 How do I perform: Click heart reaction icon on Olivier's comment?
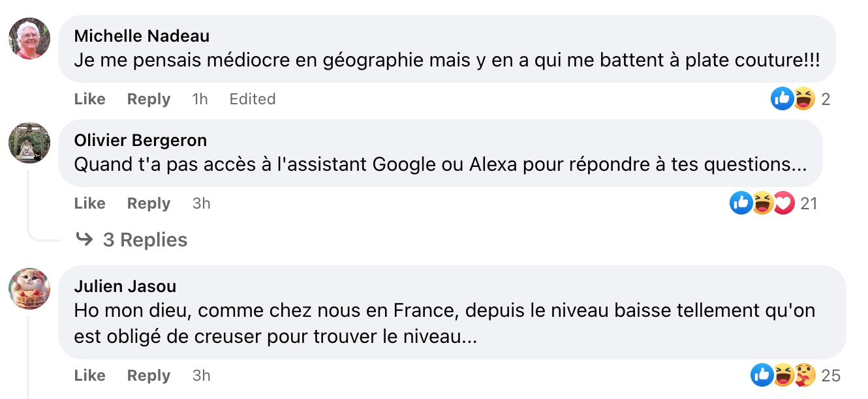tap(783, 203)
